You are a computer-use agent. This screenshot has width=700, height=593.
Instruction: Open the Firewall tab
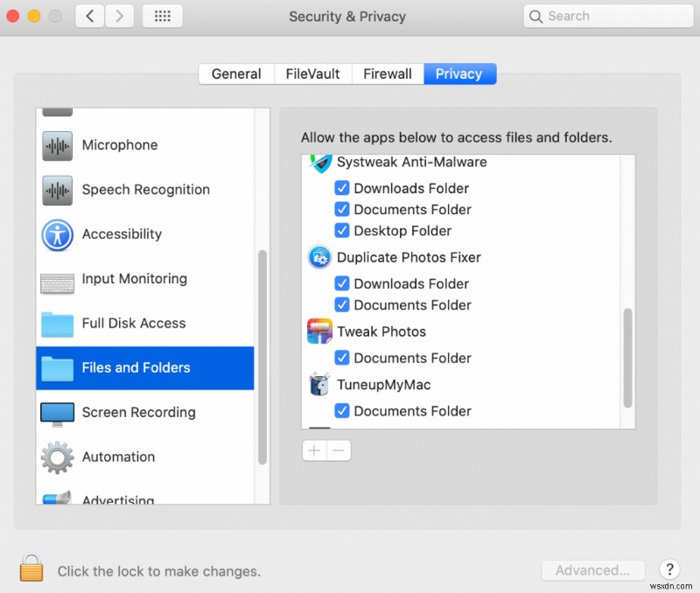pos(387,73)
